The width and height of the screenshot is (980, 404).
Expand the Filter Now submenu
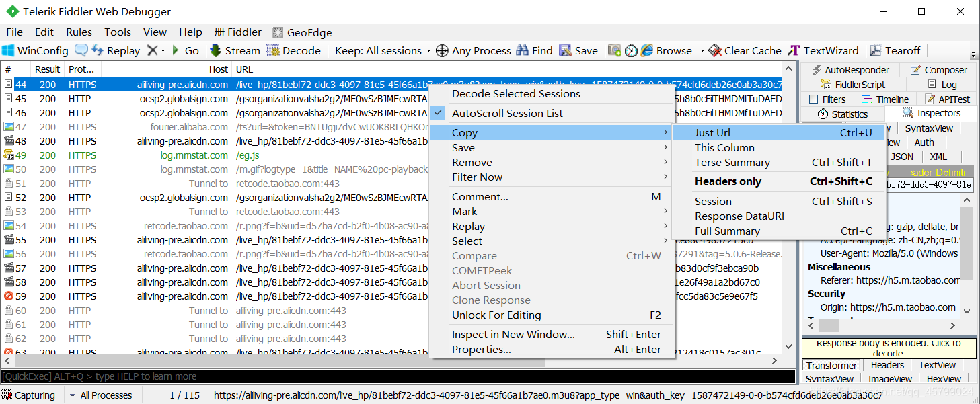click(x=552, y=177)
